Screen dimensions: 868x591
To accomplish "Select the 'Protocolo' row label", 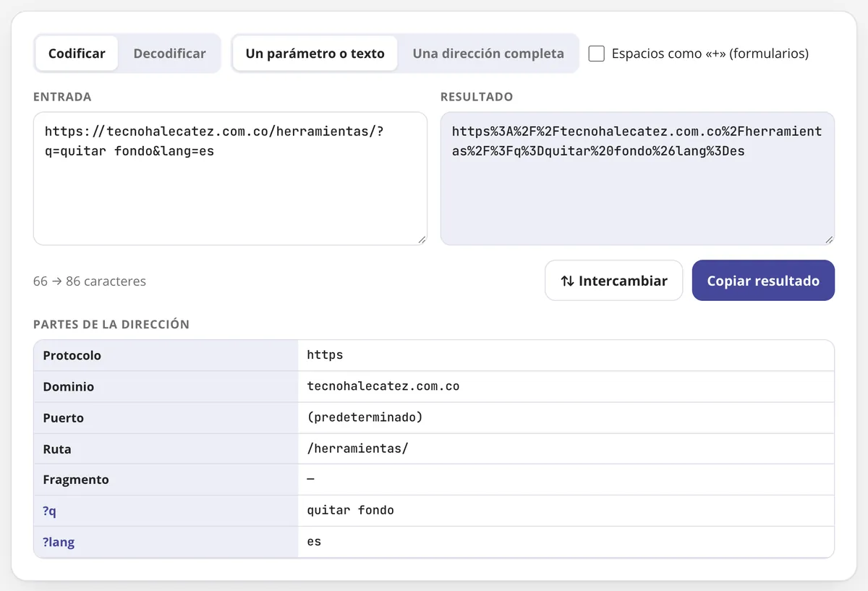I will click(166, 355).
